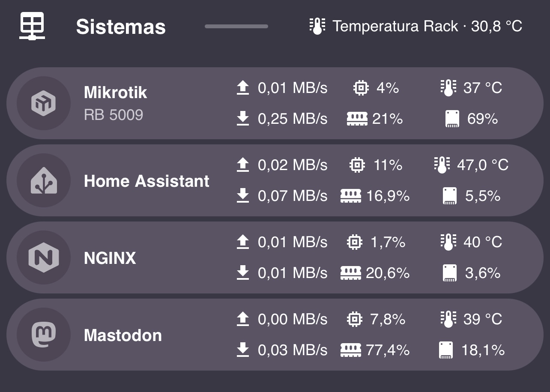Click Home Assistant's storage disk icon
This screenshot has height=392, width=550.
[449, 196]
